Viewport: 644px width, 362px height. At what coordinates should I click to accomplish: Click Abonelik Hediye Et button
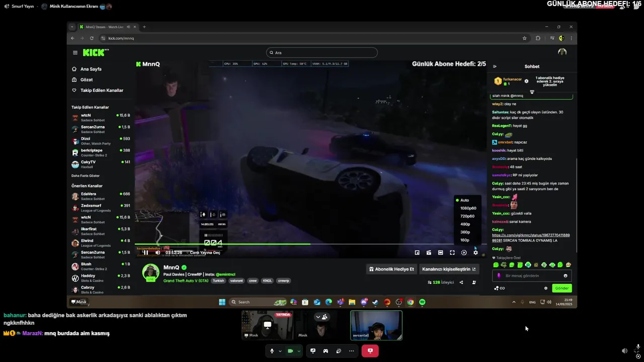click(392, 269)
